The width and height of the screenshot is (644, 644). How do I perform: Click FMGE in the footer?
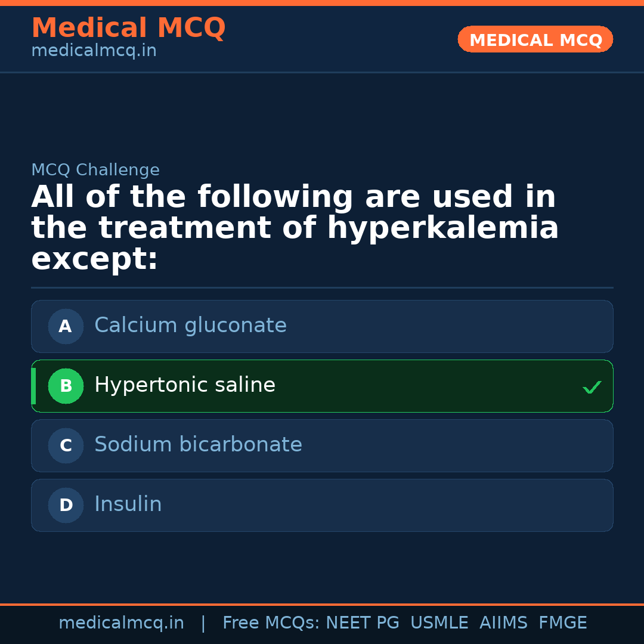tap(562, 623)
